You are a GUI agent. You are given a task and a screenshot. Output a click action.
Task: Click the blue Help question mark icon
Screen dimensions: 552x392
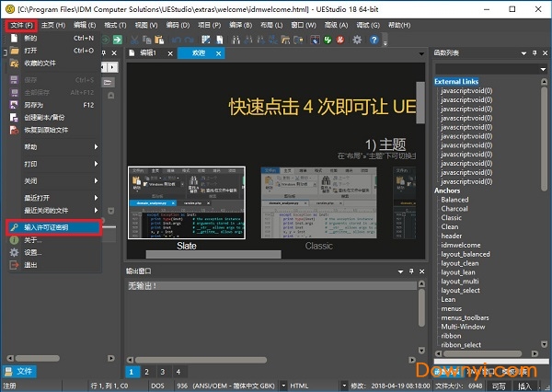[x=374, y=40]
